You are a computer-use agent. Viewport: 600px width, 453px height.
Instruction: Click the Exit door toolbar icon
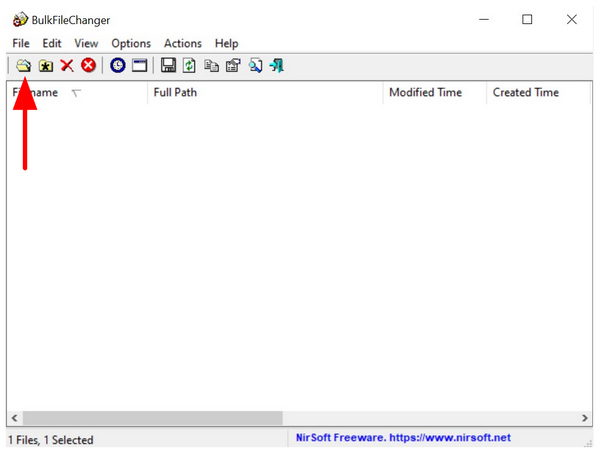click(x=277, y=65)
